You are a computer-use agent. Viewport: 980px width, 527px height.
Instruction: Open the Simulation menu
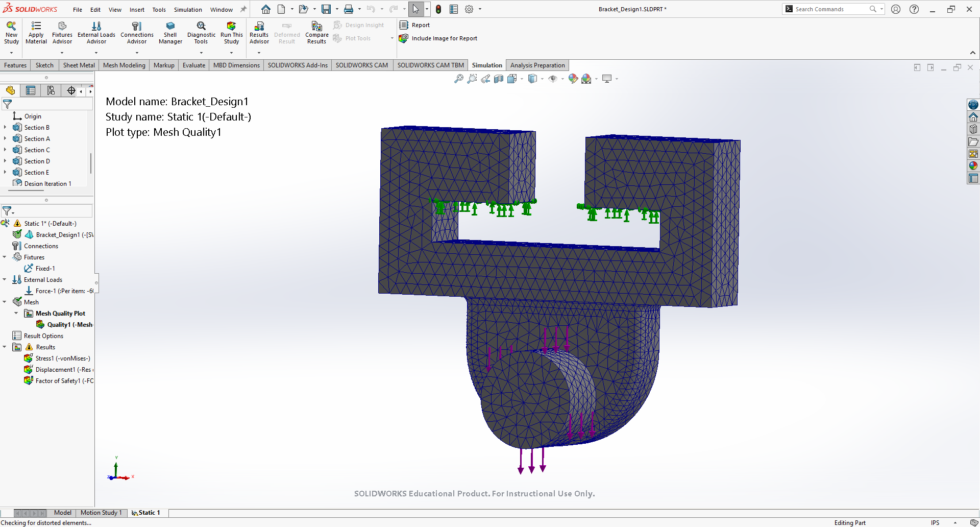click(x=188, y=10)
